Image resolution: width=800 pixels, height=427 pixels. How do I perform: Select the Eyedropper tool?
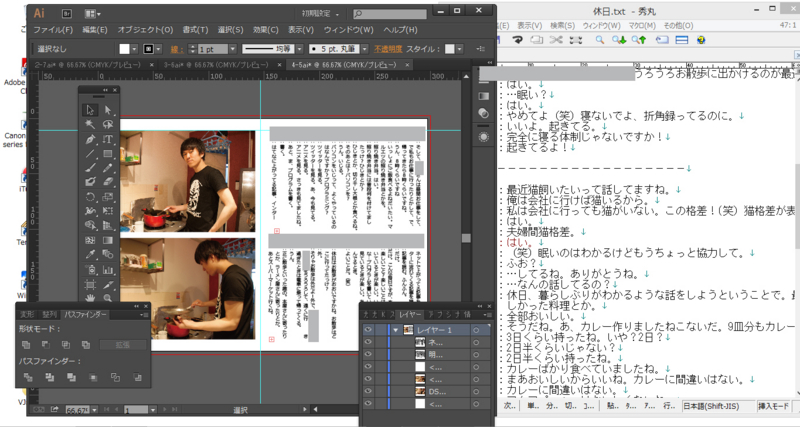(x=90, y=254)
